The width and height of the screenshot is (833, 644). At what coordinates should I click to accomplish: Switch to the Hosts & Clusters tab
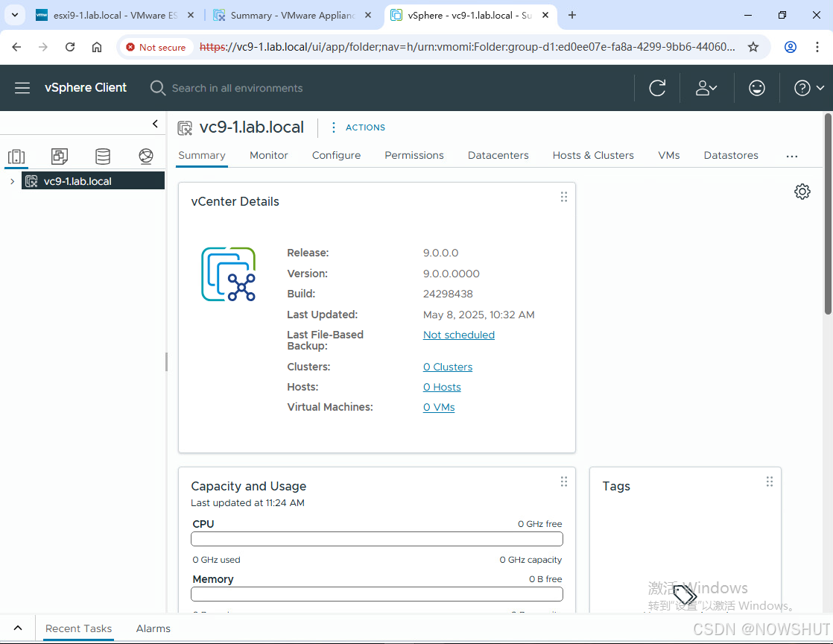593,155
